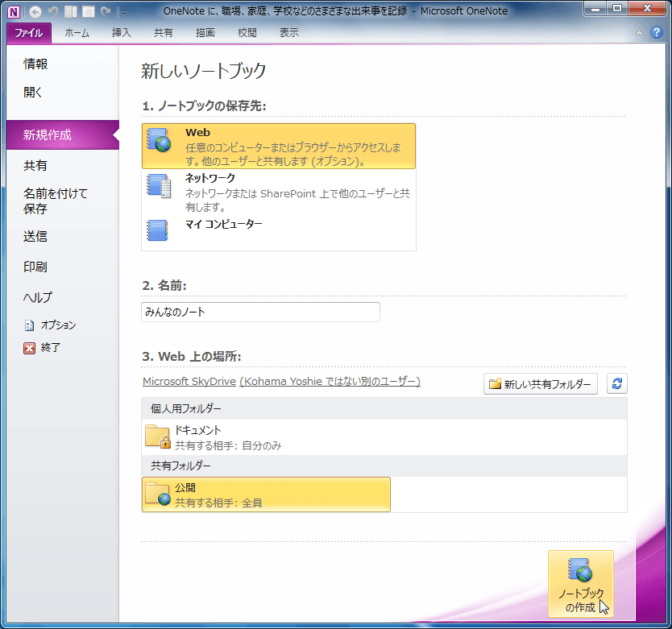This screenshot has width=672, height=629.
Task: Choose ネットワーク as notebook save location
Action: pyautogui.click(x=279, y=192)
